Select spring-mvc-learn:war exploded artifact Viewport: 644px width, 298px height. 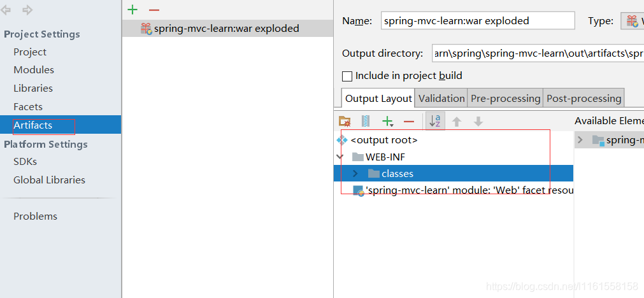227,28
